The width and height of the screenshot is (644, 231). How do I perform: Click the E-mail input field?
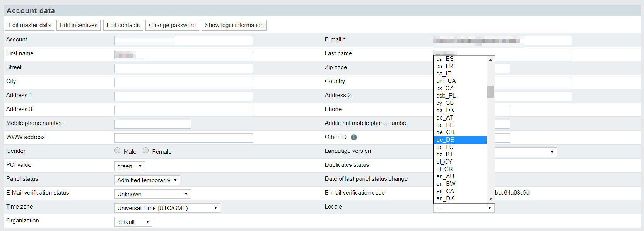coord(502,41)
